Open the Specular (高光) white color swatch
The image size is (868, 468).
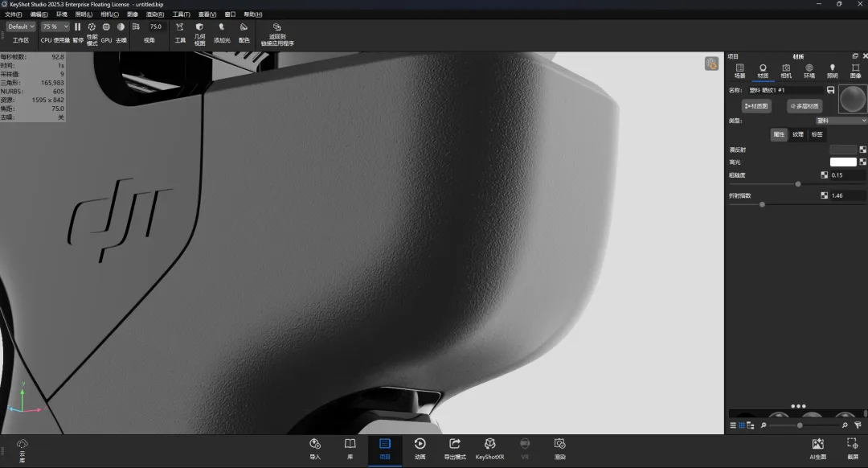(843, 162)
